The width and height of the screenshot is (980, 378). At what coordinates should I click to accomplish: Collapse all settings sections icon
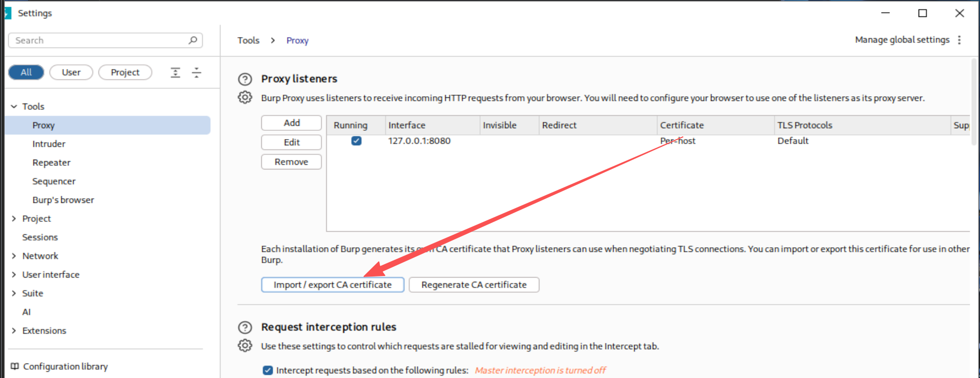pyautogui.click(x=196, y=73)
